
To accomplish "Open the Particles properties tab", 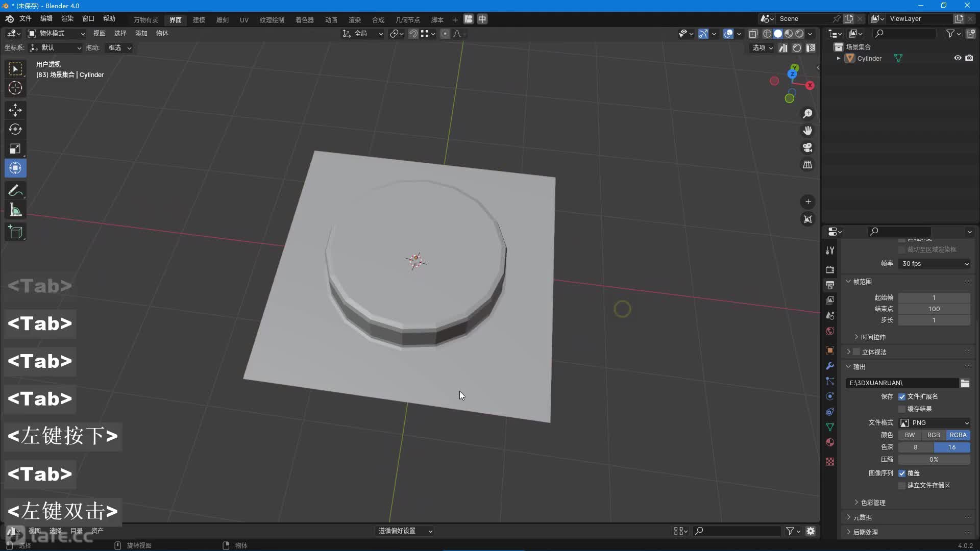I will point(830,381).
